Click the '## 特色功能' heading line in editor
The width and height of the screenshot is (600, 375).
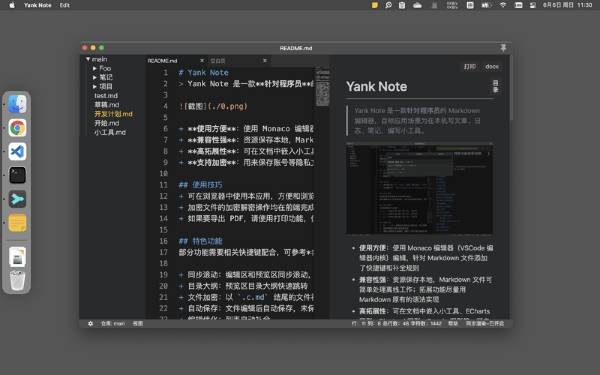(x=200, y=241)
